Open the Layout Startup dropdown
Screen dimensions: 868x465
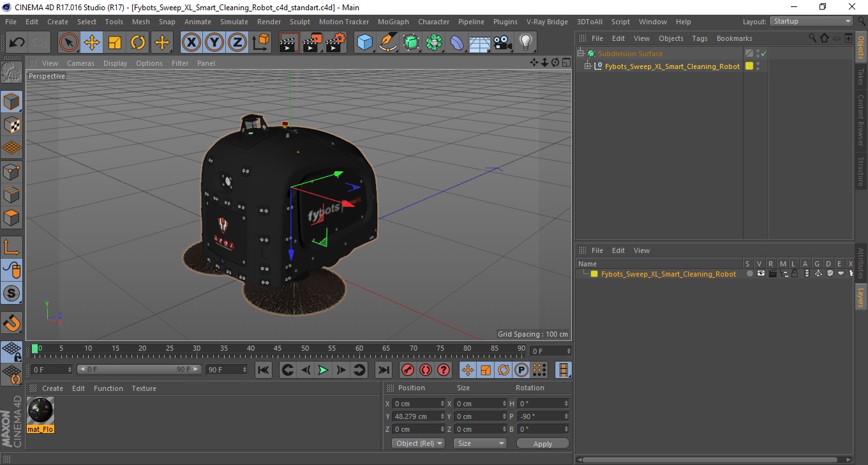811,21
